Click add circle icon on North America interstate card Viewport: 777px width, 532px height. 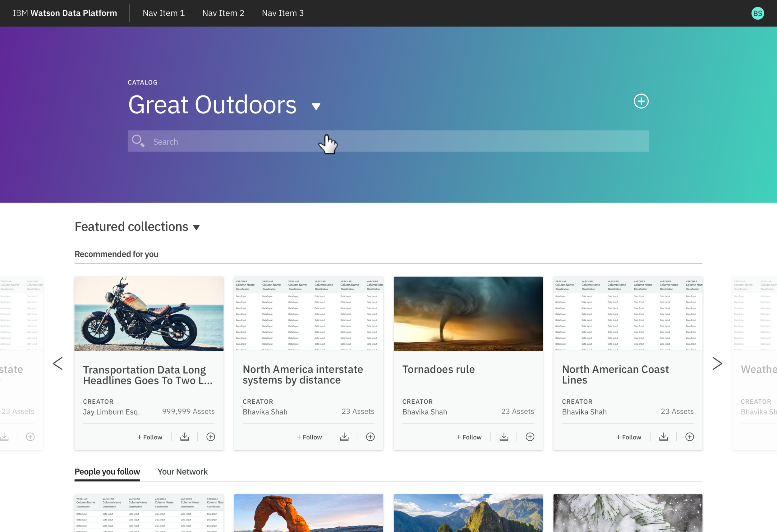tap(370, 437)
